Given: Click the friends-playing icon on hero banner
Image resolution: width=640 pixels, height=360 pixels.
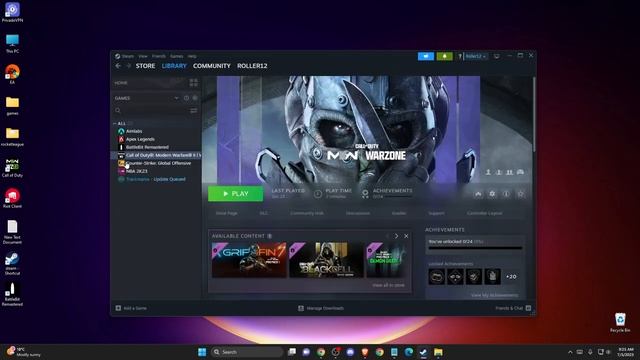Looking at the screenshot, I should (509, 172).
